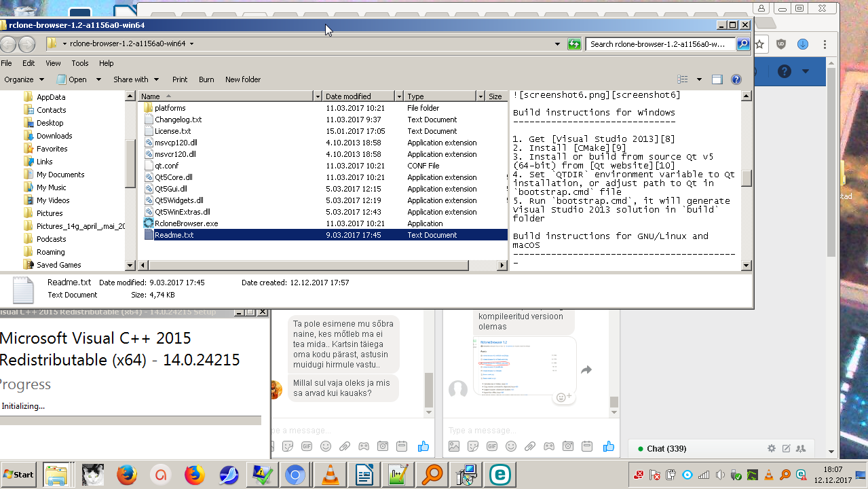The width and height of the screenshot is (868, 489).
Task: Open the dropdown arrow next to Open
Action: pyautogui.click(x=98, y=79)
